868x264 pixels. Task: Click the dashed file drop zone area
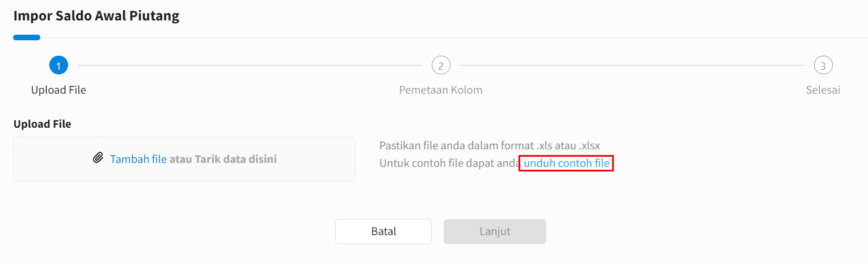coord(184,159)
